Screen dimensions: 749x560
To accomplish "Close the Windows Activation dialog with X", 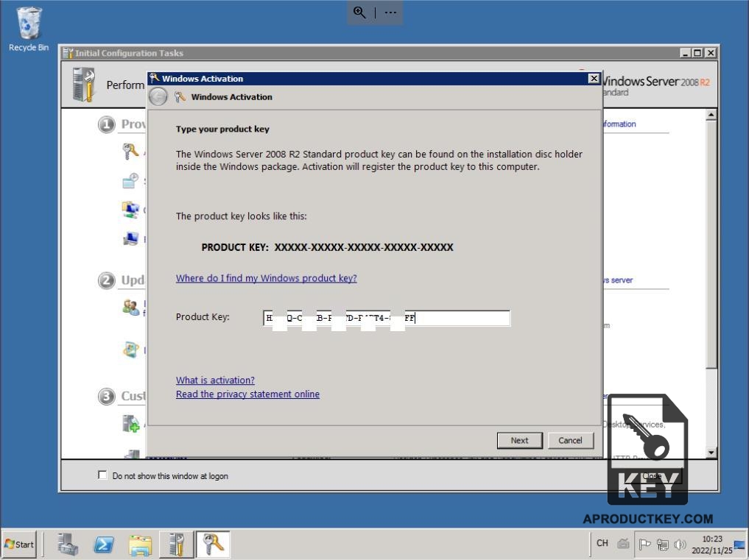I will tap(594, 78).
